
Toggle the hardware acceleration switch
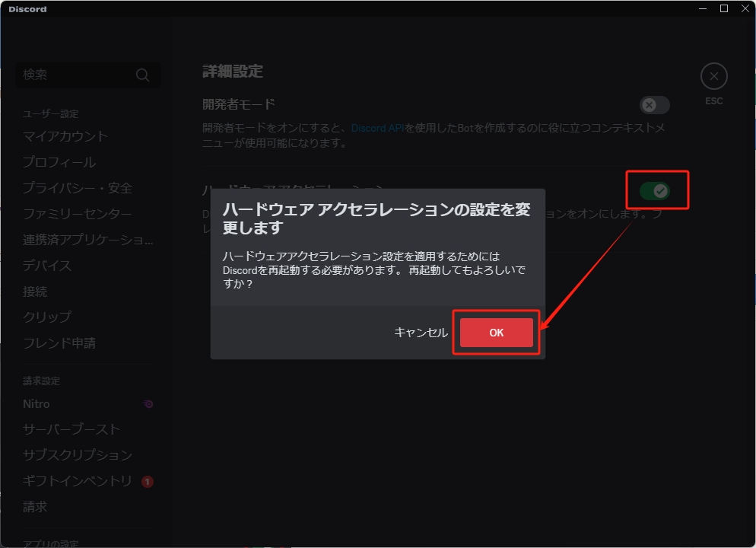[x=654, y=191]
